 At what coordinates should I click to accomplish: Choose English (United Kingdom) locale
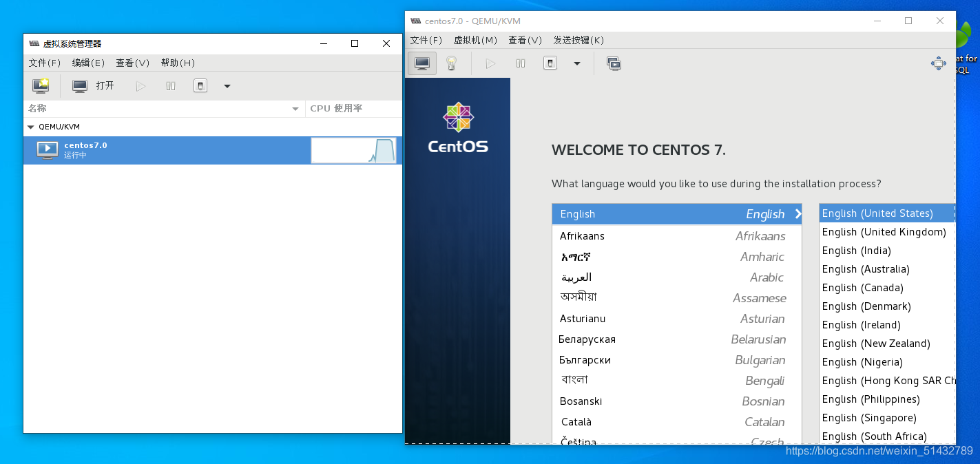(887, 232)
